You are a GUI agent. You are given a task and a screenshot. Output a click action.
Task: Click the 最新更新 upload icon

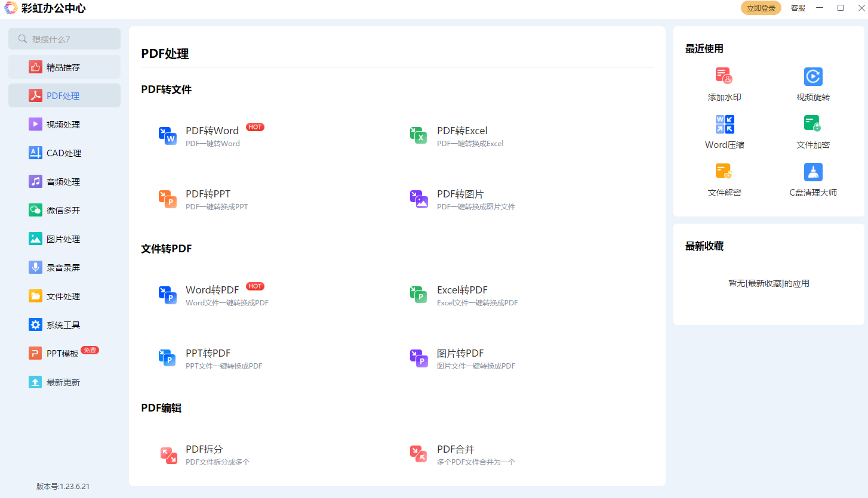(x=35, y=382)
